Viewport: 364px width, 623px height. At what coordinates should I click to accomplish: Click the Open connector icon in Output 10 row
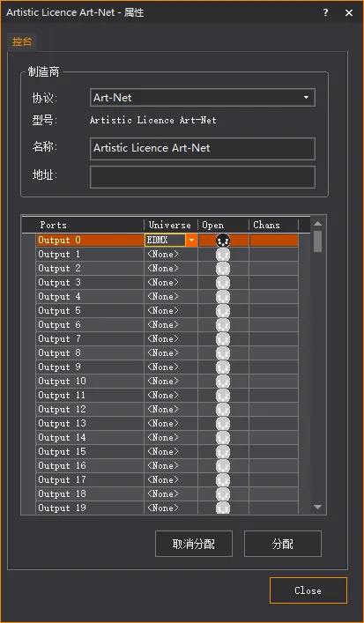pos(223,382)
